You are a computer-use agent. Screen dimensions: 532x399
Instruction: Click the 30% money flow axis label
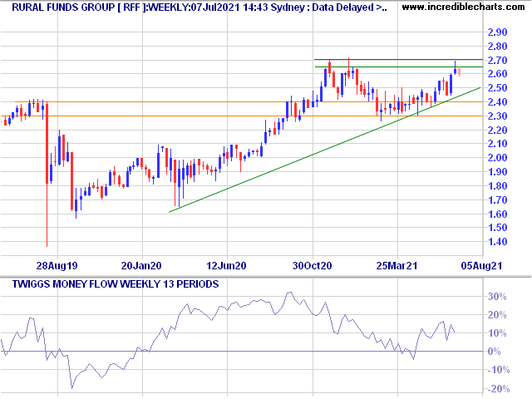point(497,297)
